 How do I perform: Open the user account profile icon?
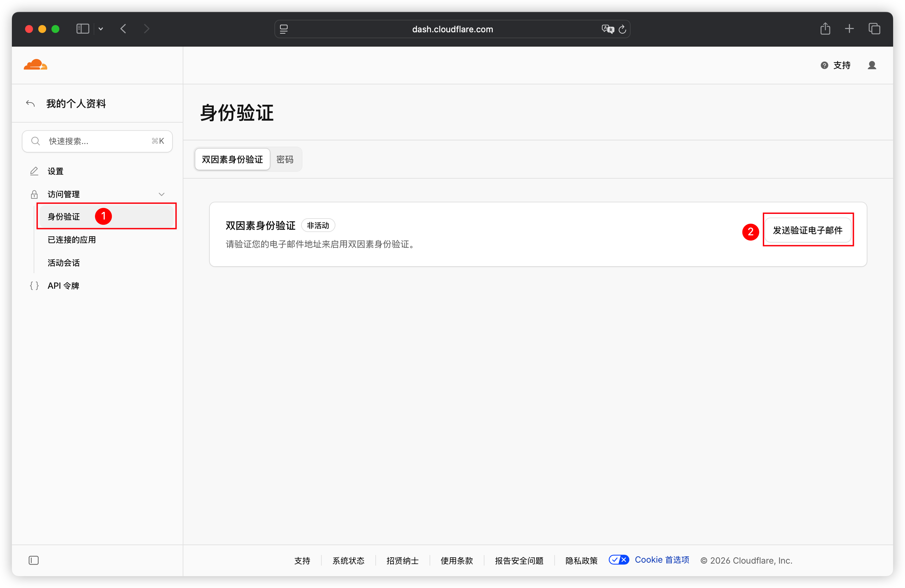(x=872, y=65)
